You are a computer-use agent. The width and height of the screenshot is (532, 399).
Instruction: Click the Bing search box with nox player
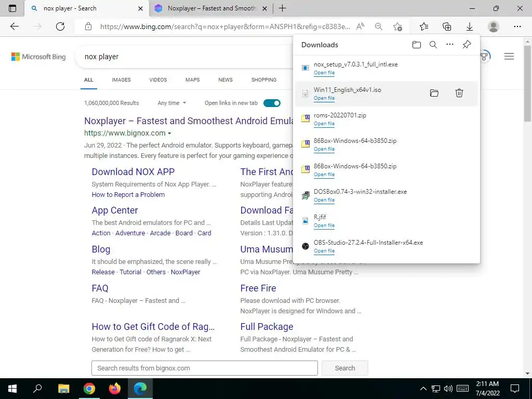[x=183, y=57]
